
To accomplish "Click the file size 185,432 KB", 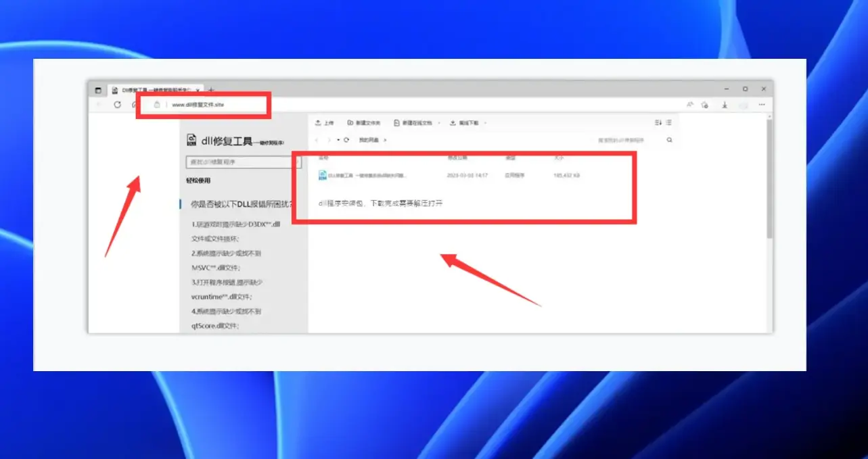I will [566, 175].
